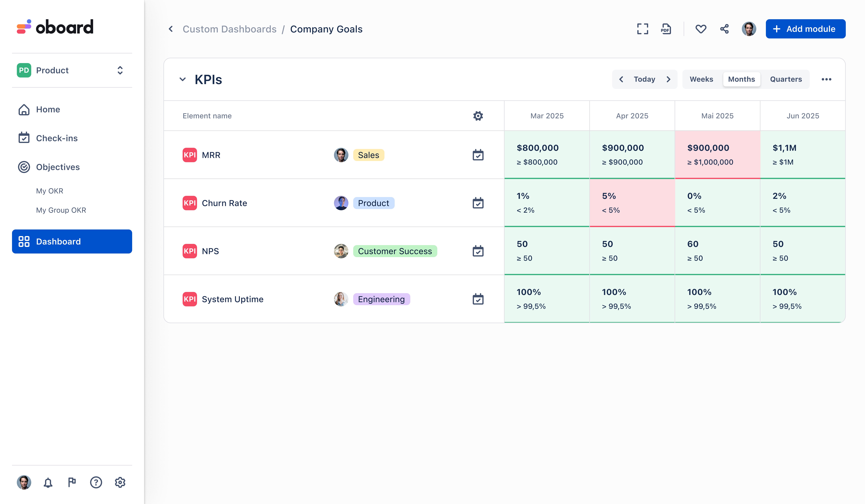Click System Uptime owner avatar
Viewport: 865px width, 504px height.
[341, 299]
